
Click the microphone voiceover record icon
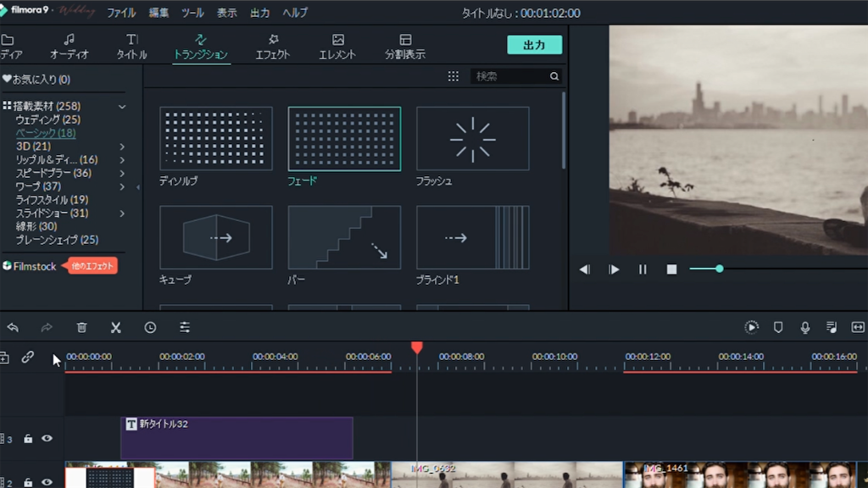pyautogui.click(x=804, y=327)
